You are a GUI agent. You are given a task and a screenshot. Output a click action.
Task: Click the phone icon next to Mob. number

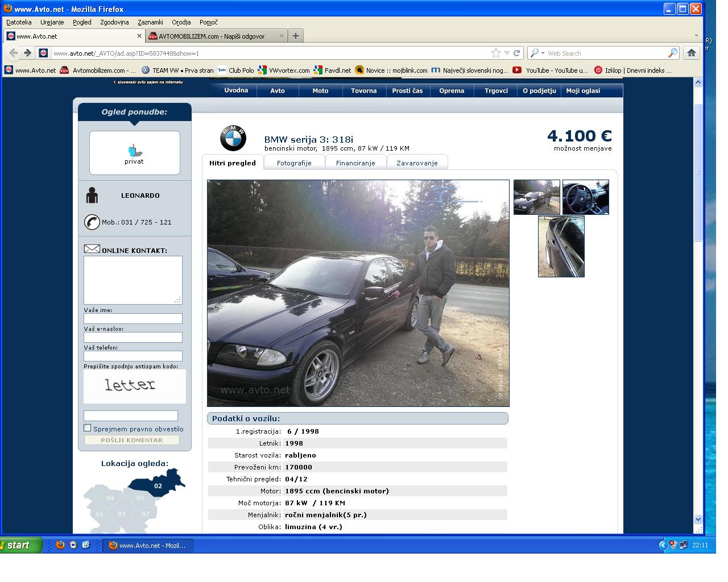(x=92, y=222)
